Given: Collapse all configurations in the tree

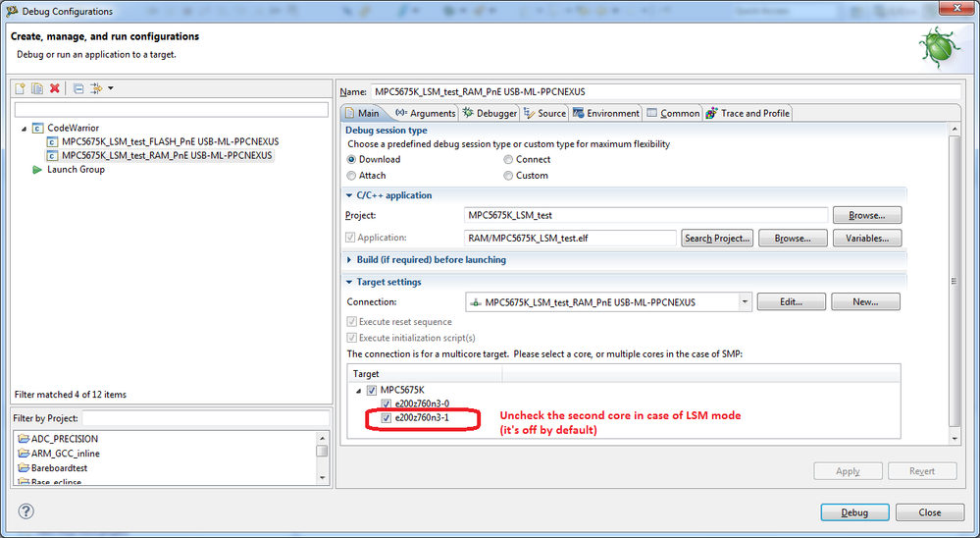Looking at the screenshot, I should click(x=78, y=88).
